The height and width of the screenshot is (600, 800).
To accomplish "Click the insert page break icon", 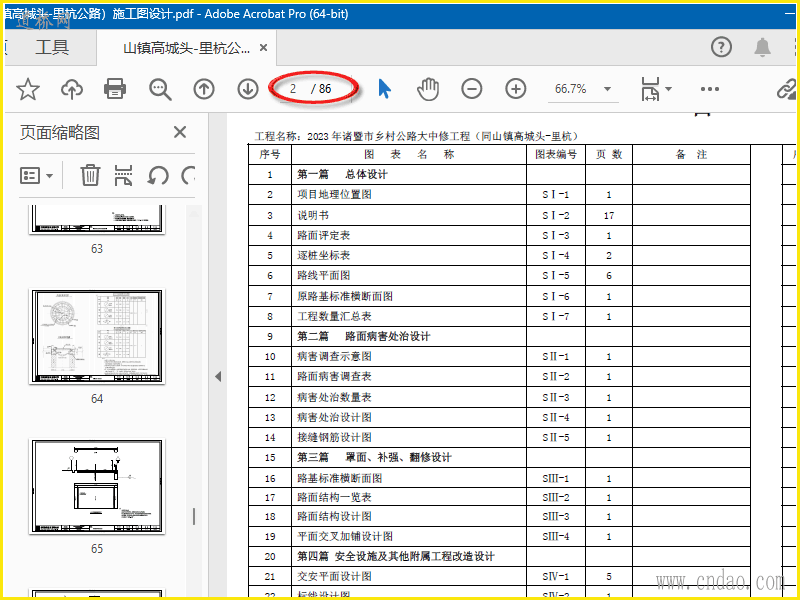I will pos(123,175).
